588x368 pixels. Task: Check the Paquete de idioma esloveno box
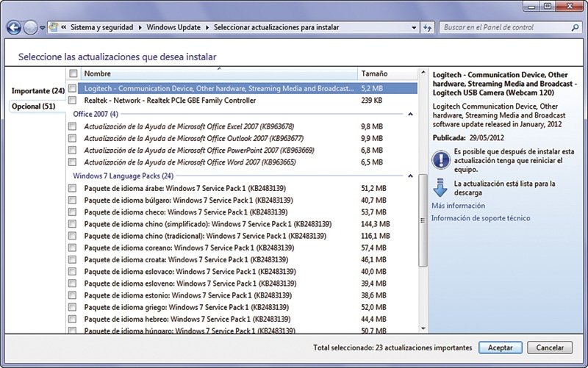[72, 284]
